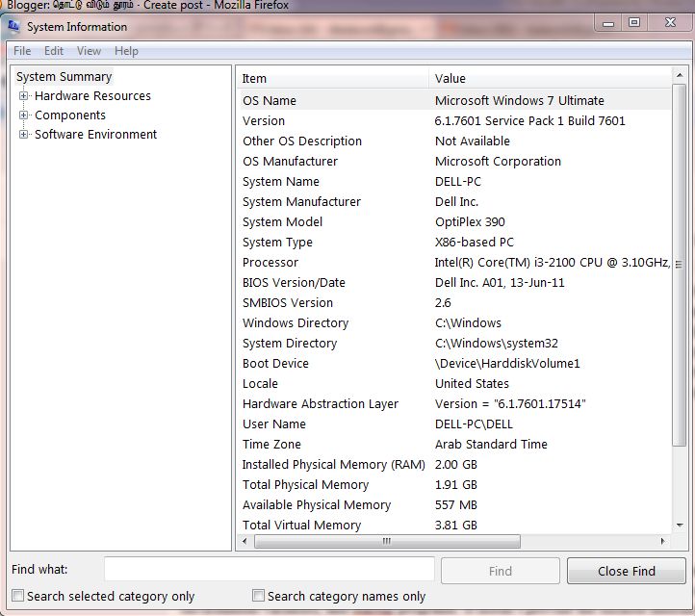The width and height of the screenshot is (695, 616).
Task: Expand the Hardware Resources node
Action: coord(23,95)
